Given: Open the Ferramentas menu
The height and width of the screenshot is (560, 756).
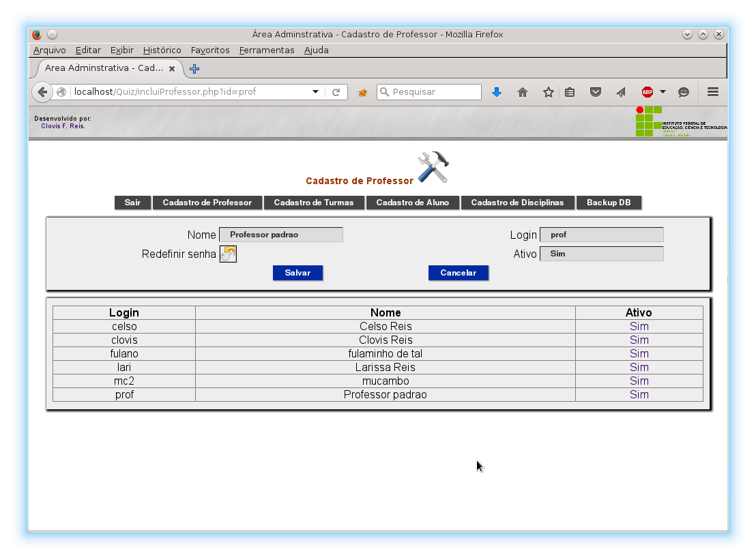Looking at the screenshot, I should tap(267, 50).
